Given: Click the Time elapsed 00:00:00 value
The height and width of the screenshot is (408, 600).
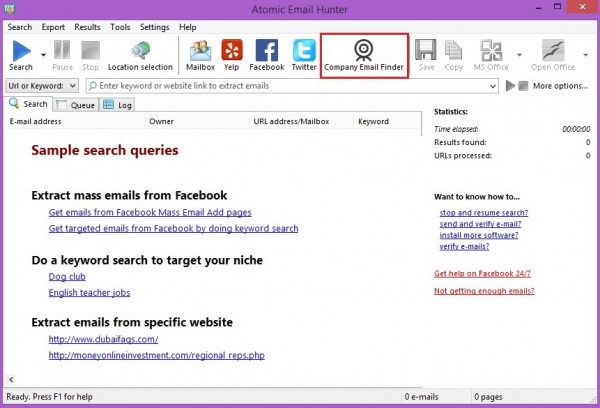Looking at the screenshot, I should [x=576, y=129].
